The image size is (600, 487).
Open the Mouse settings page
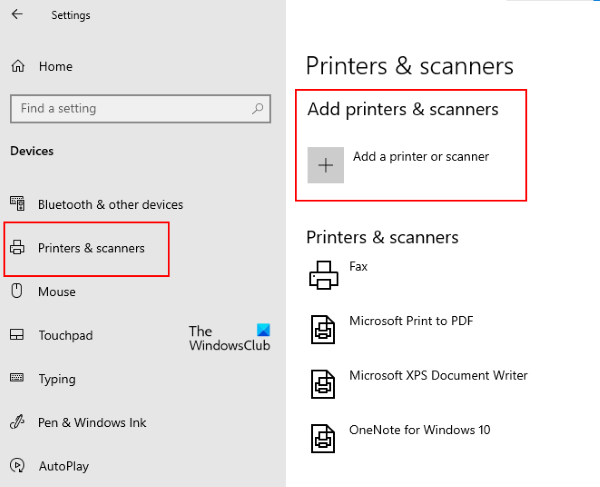57,292
